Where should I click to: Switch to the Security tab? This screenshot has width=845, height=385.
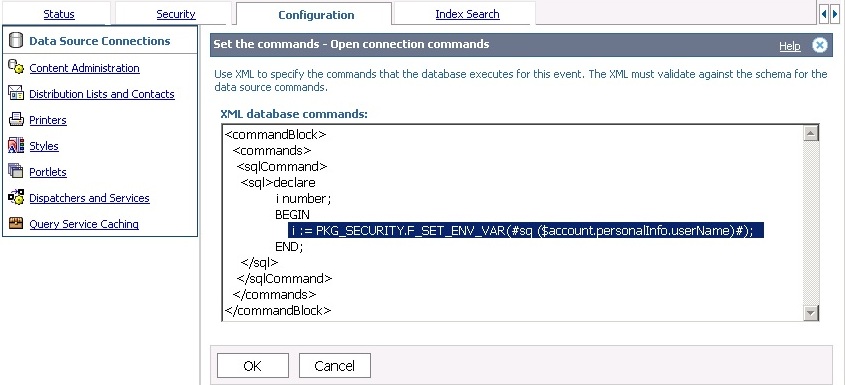coord(176,14)
